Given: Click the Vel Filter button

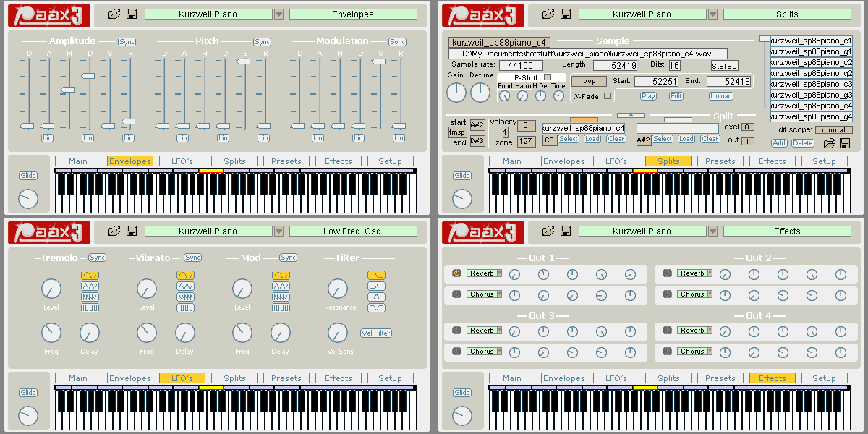Looking at the screenshot, I should (x=376, y=333).
